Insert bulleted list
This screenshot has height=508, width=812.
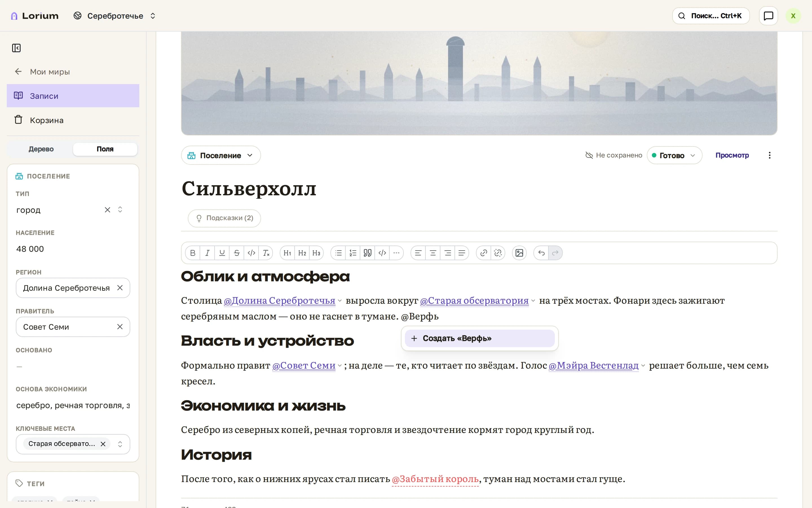pos(338,253)
